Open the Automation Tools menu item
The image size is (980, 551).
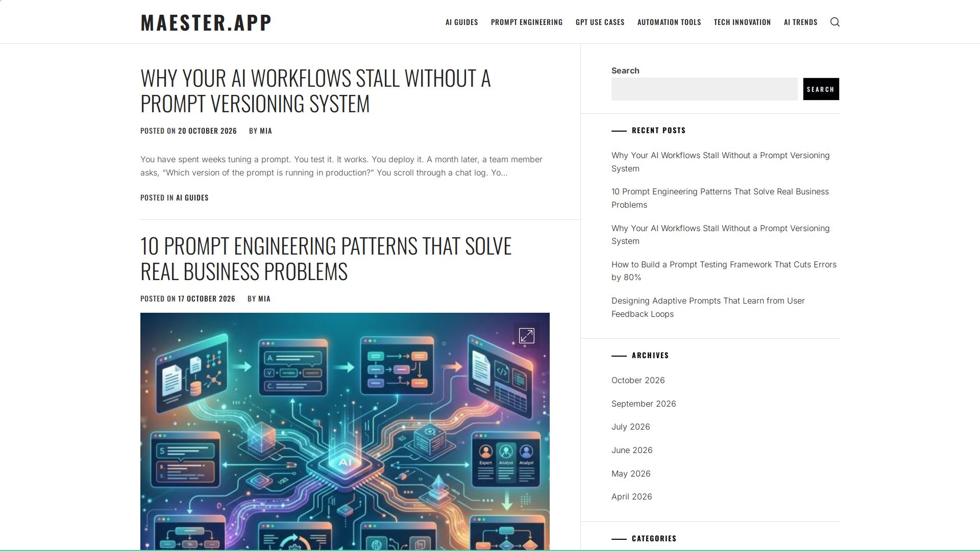(x=669, y=22)
